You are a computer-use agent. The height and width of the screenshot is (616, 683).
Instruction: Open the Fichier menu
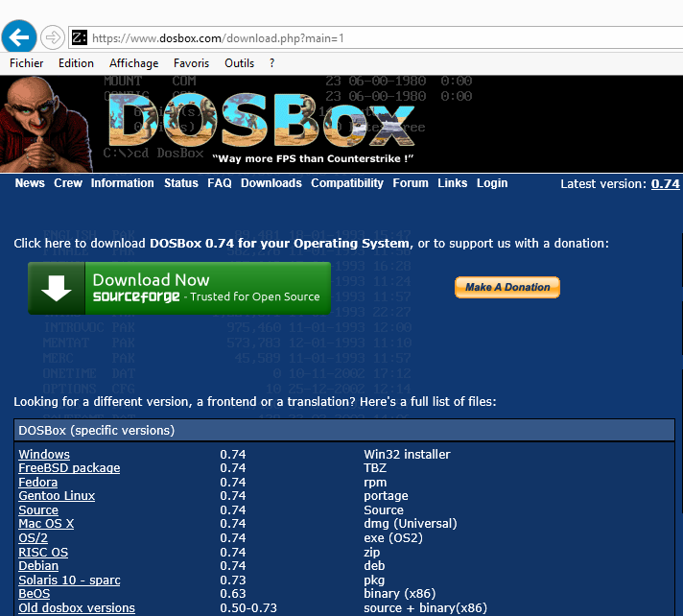[26, 63]
